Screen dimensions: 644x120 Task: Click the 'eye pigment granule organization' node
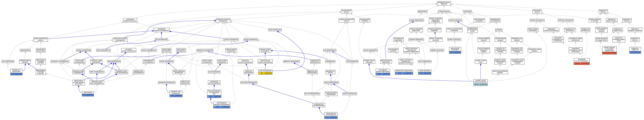(x=383, y=71)
